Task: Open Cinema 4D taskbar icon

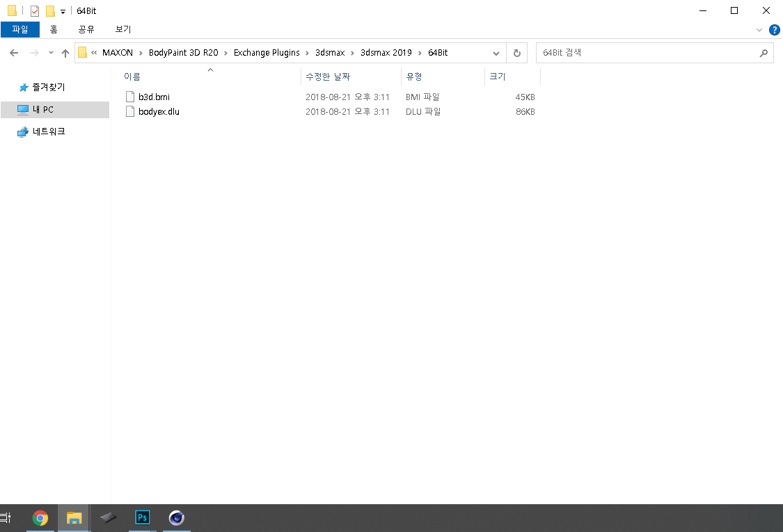Action: coord(176,518)
